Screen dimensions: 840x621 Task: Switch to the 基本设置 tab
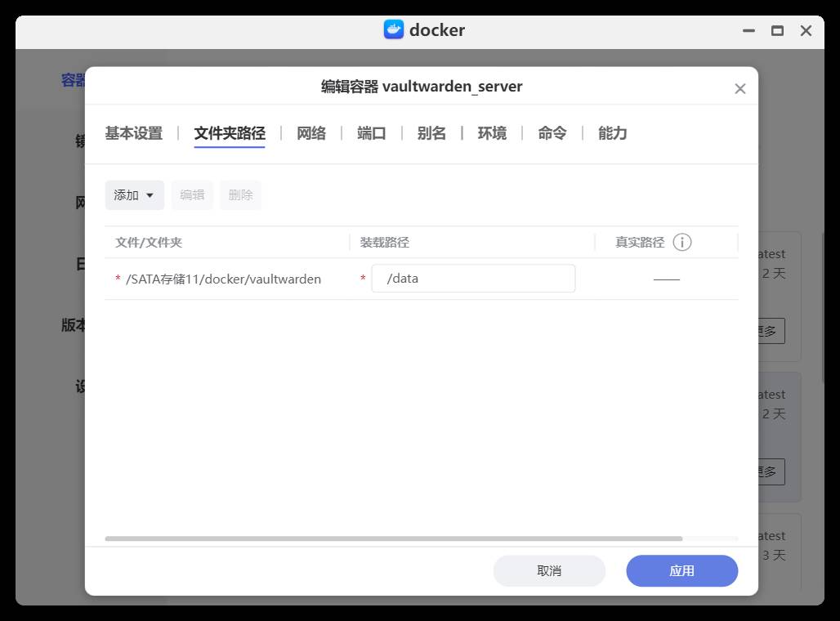(x=133, y=133)
